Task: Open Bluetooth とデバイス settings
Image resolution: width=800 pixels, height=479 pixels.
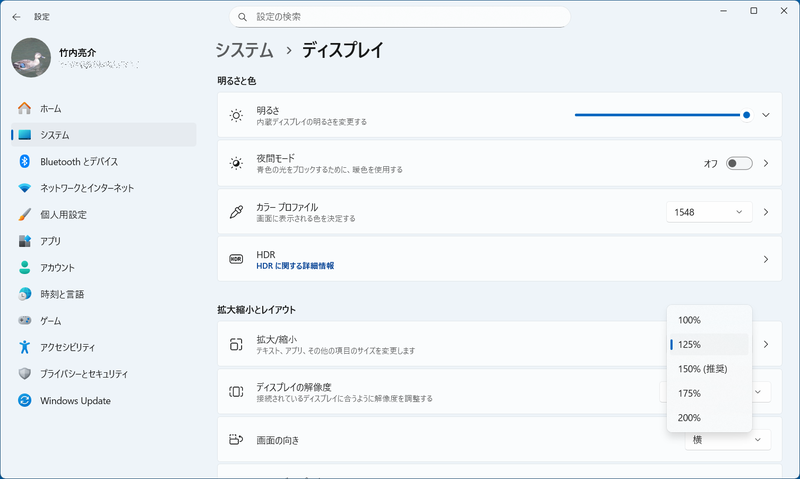Action: pos(104,161)
